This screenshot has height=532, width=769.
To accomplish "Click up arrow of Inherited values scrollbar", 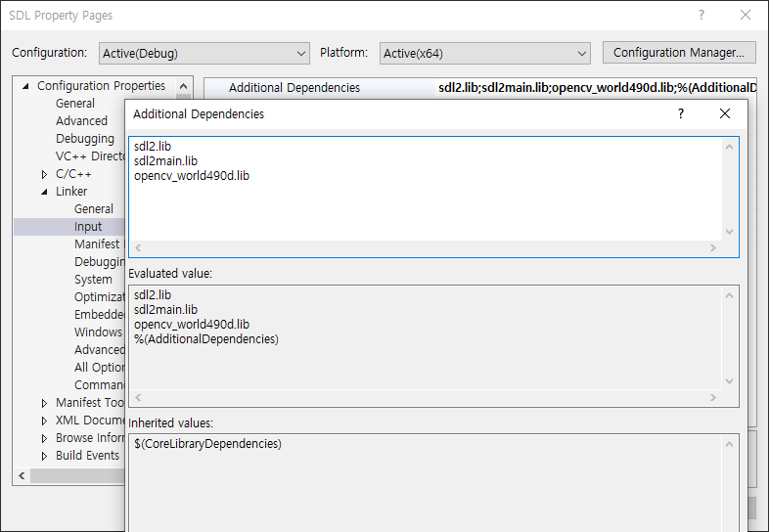I will click(x=729, y=444).
